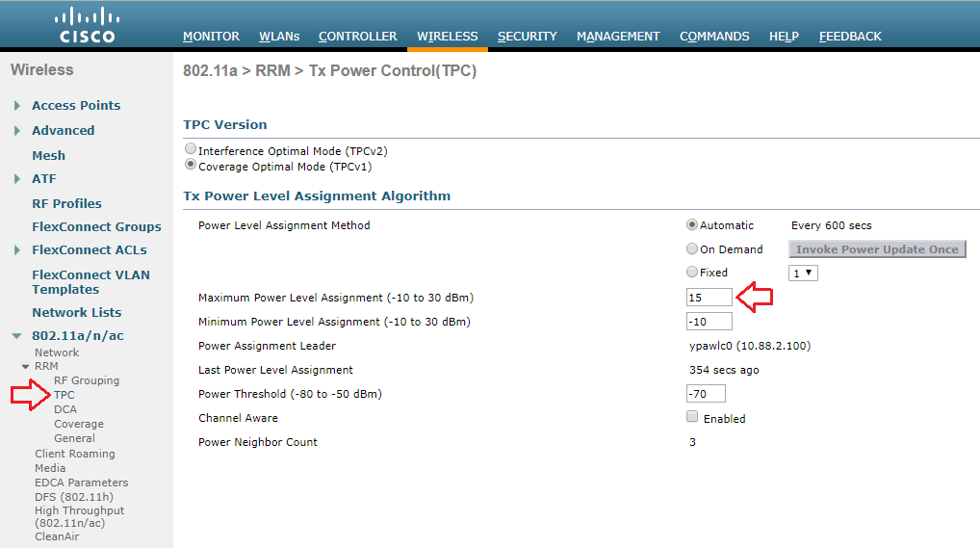Open the Advanced link
Image resolution: width=980 pixels, height=548 pixels.
tap(64, 131)
